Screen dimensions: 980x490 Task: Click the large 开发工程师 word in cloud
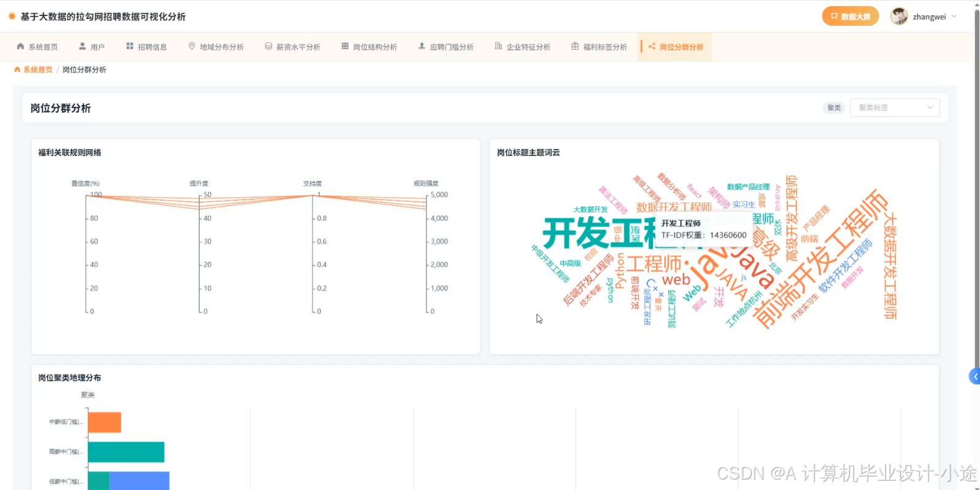598,234
